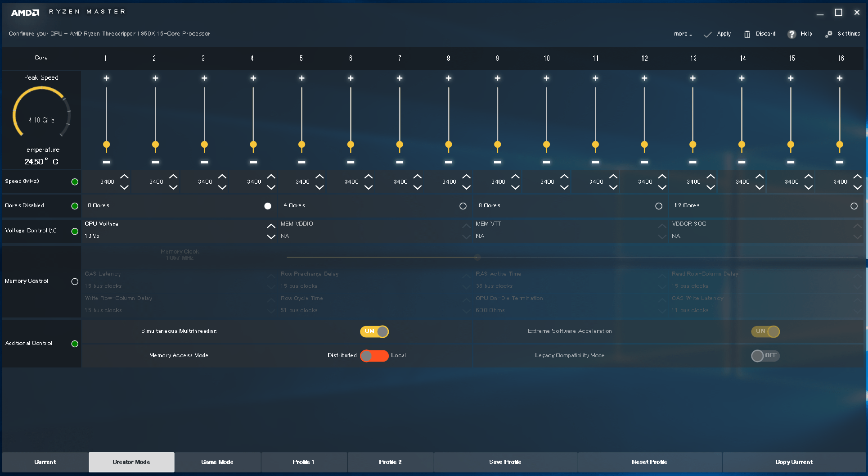This screenshot has height=476, width=868.
Task: Increase core 12 speed with up arrow
Action: [x=662, y=177]
